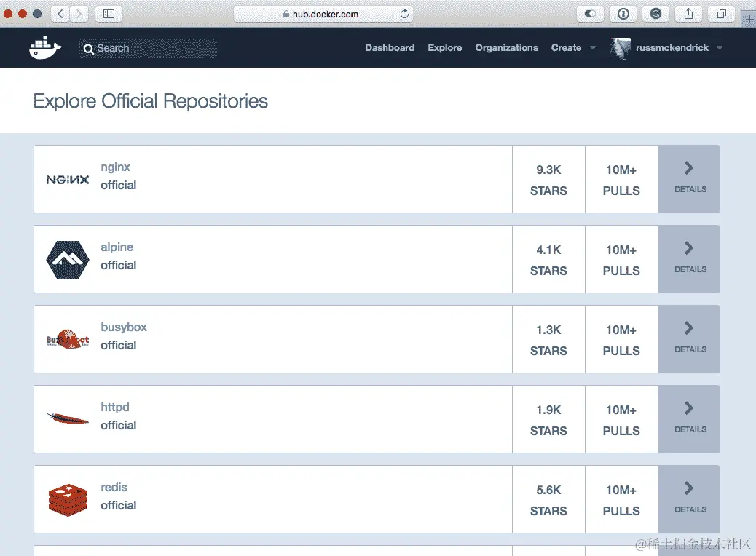756x556 pixels.
Task: Click the busybox 1.3K stars cell
Action: tap(548, 339)
